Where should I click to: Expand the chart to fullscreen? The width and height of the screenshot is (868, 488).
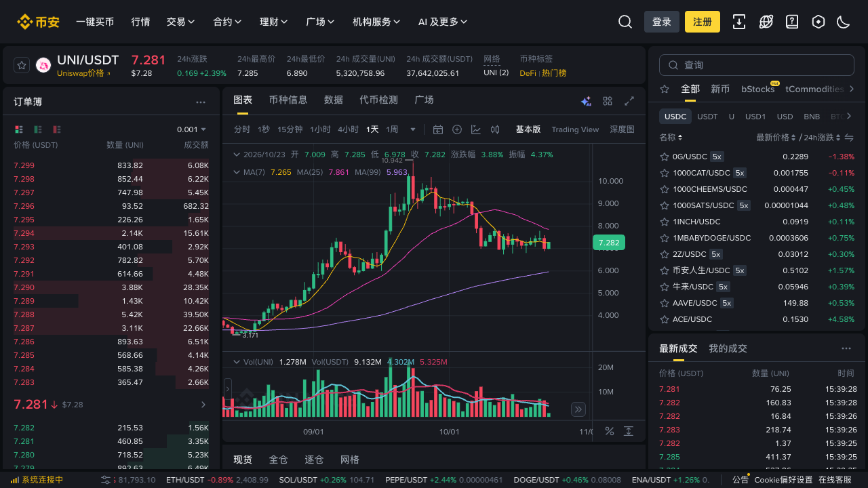(x=629, y=101)
